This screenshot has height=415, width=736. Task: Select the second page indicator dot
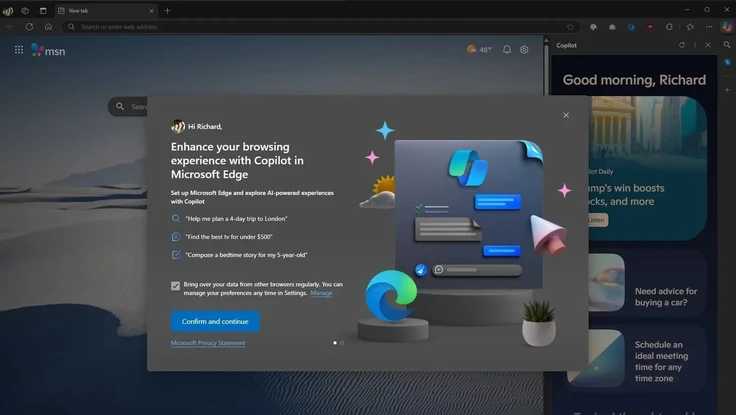coord(342,343)
